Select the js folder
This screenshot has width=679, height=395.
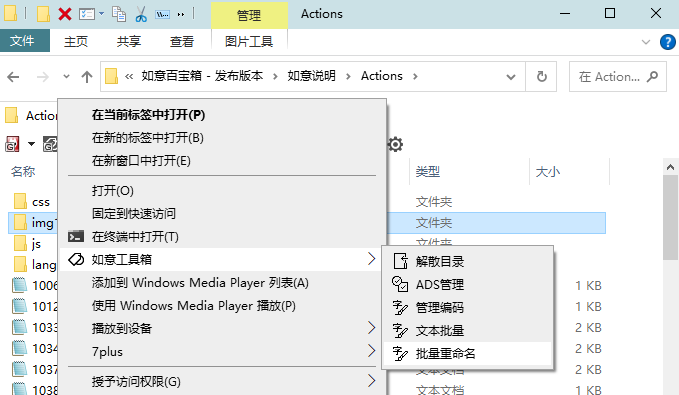[x=28, y=243]
